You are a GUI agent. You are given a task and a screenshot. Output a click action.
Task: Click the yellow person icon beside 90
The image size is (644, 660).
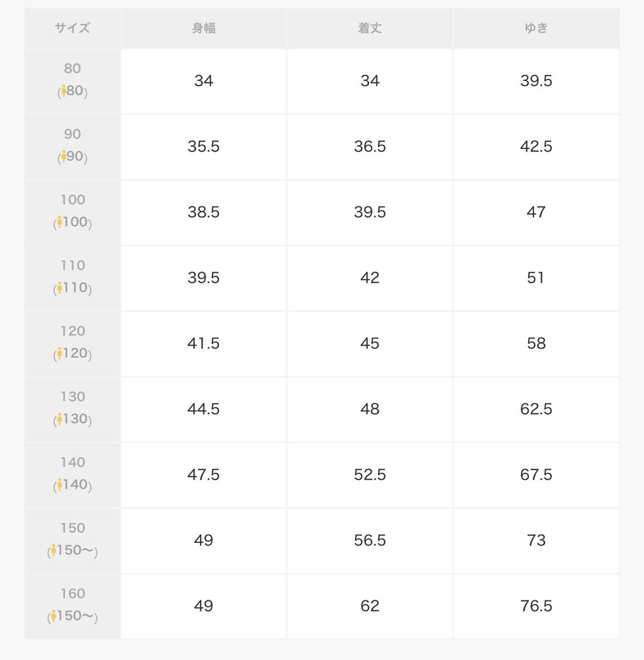(64, 157)
